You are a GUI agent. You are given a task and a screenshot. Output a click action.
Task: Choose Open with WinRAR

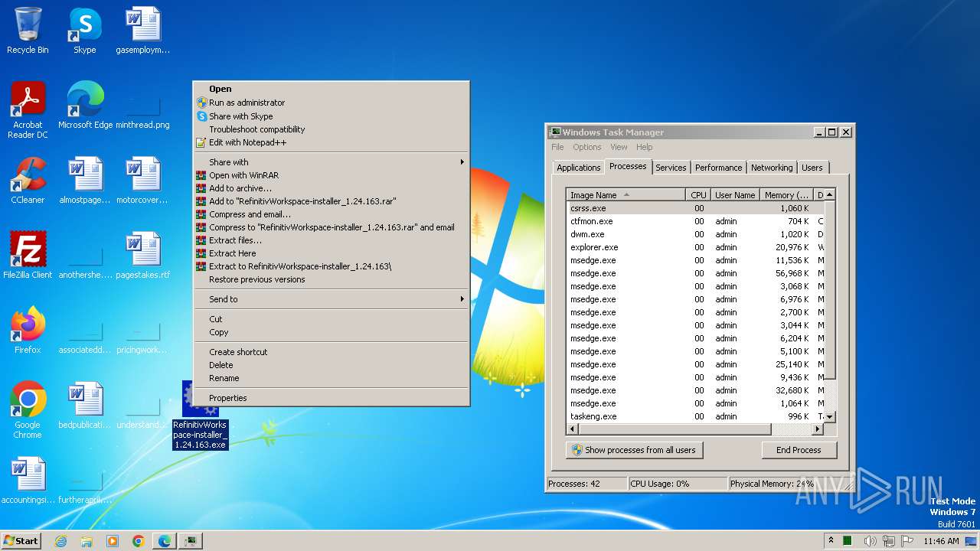pyautogui.click(x=331, y=175)
